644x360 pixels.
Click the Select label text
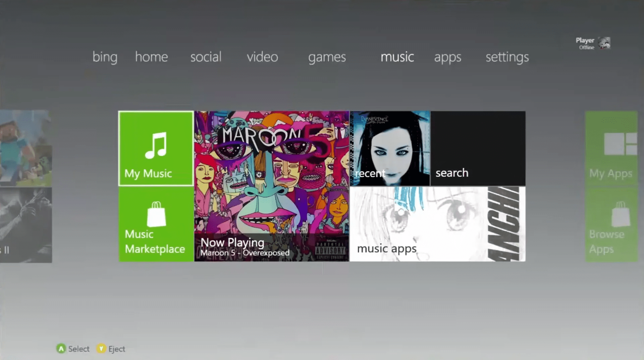pyautogui.click(x=79, y=349)
